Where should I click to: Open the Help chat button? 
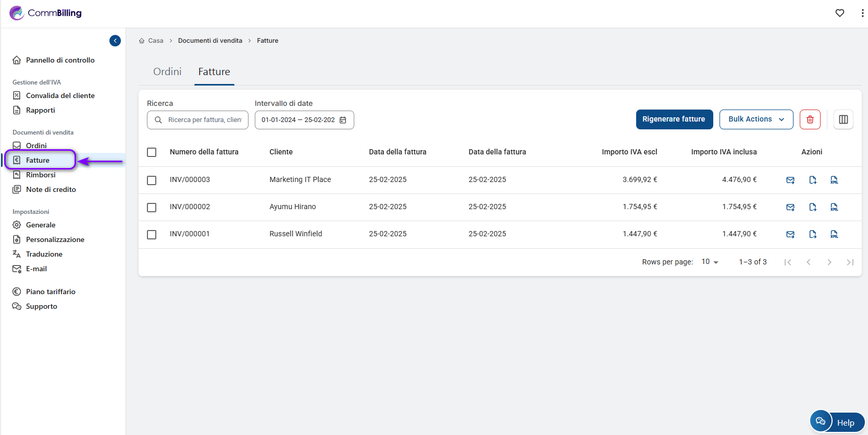point(837,422)
